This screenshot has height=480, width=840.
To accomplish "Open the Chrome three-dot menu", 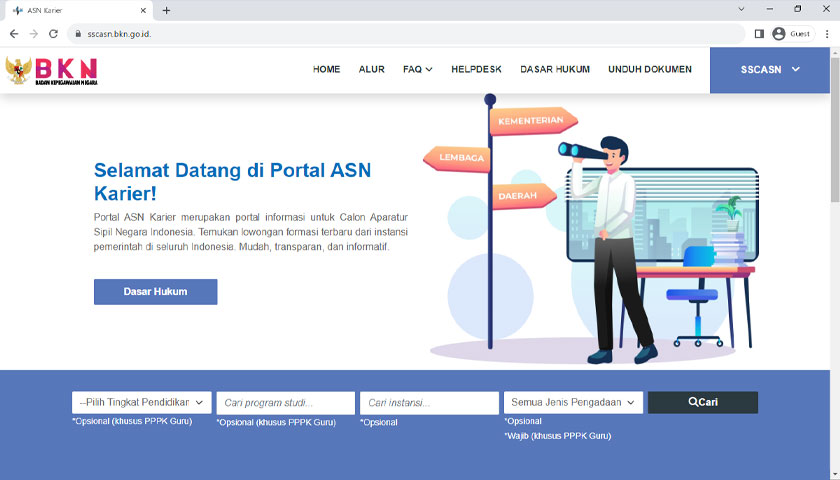I will click(x=827, y=33).
